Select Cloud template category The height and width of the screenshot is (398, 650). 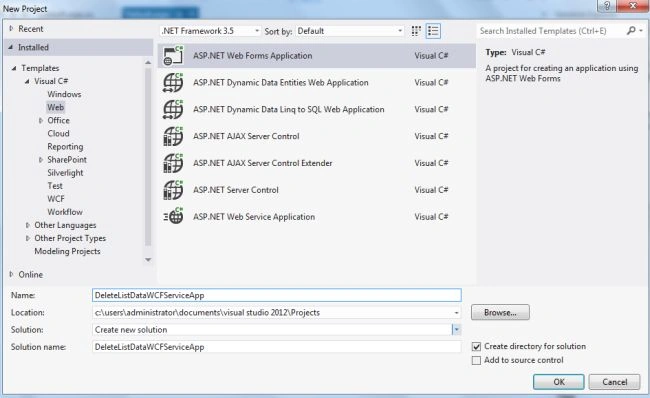[58, 133]
